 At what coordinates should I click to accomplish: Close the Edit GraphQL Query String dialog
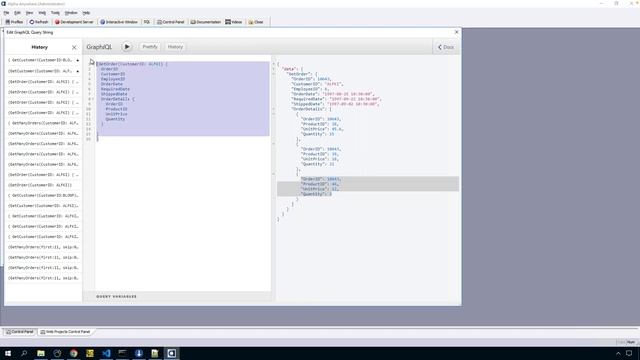pyautogui.click(x=456, y=32)
